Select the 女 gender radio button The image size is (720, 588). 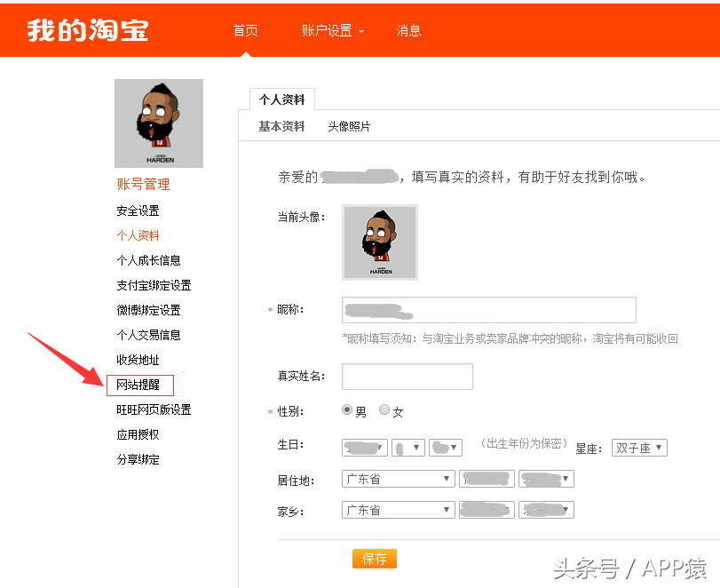coord(384,409)
